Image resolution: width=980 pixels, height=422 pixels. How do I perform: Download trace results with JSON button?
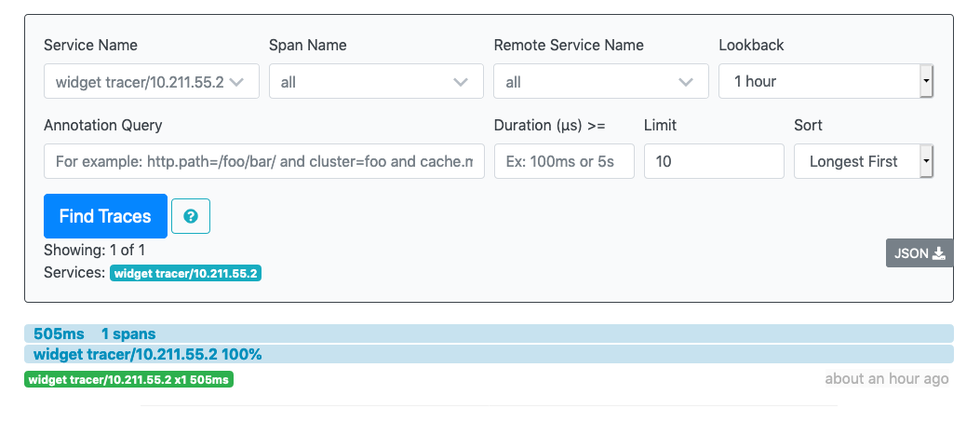click(920, 252)
